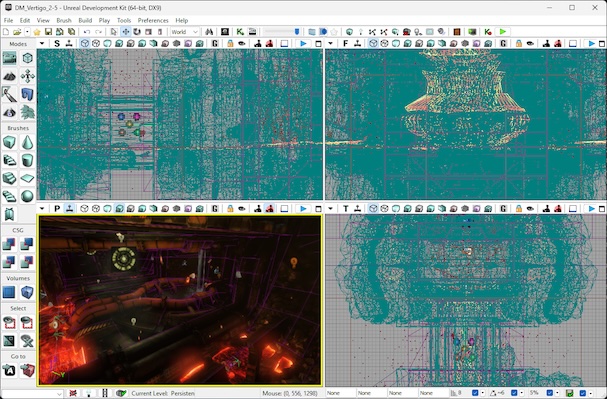The width and height of the screenshot is (607, 399).
Task: Toggle autosave checkbox in status bar
Action: pos(582,393)
